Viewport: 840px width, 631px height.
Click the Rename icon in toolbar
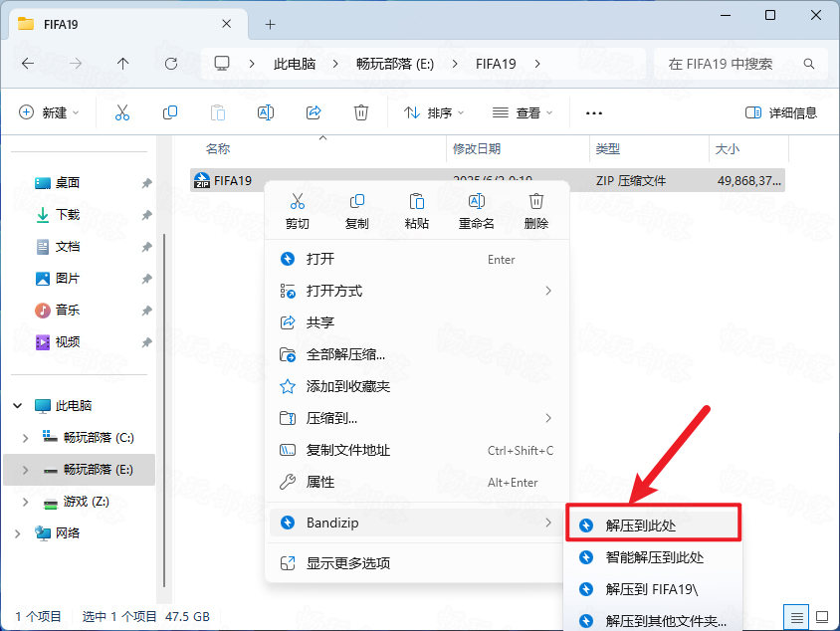[266, 112]
